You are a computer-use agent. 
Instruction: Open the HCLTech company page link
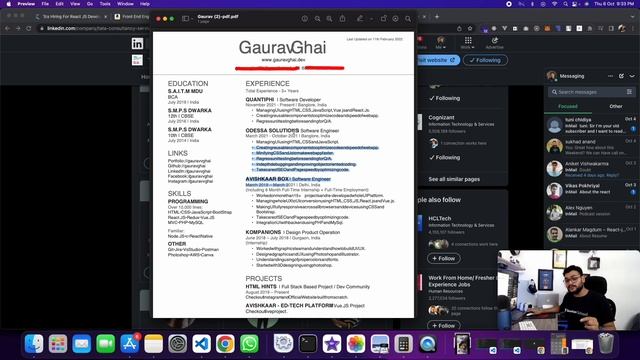click(x=440, y=218)
